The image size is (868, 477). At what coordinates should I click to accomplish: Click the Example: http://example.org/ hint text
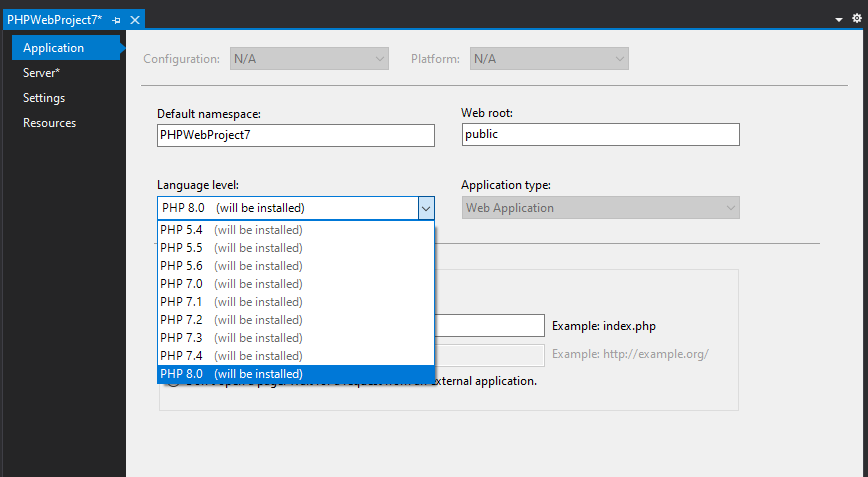click(630, 354)
